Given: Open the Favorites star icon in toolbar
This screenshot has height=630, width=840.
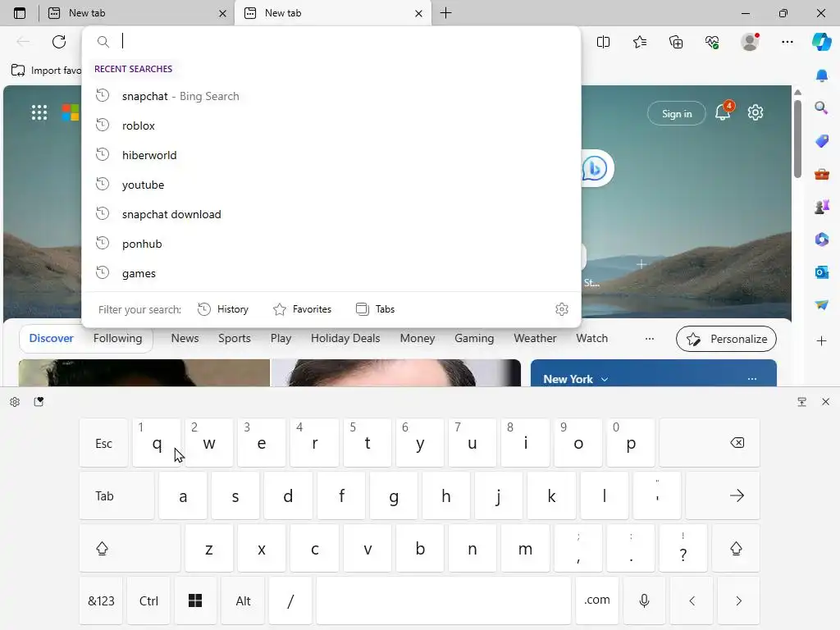Looking at the screenshot, I should (640, 42).
